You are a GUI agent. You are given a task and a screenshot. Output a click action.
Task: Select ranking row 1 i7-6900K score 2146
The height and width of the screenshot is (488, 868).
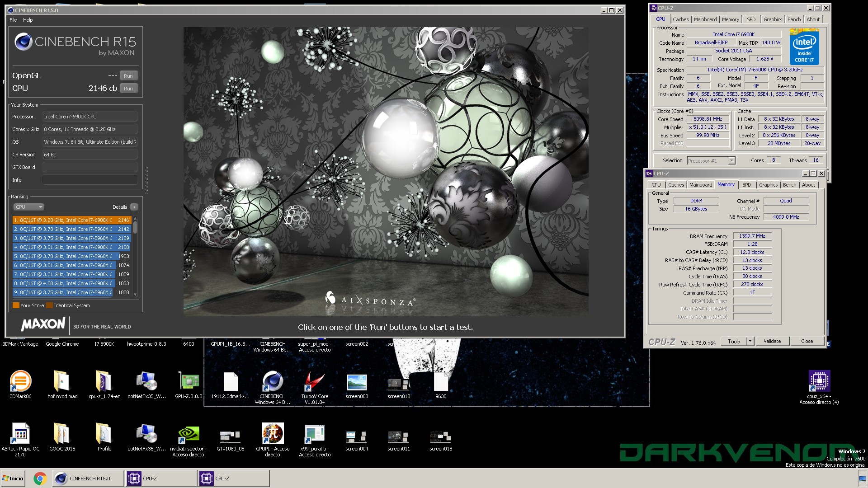72,220
